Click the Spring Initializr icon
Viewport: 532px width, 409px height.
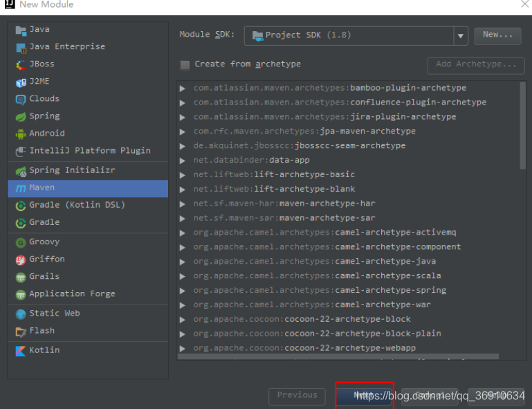21,171
